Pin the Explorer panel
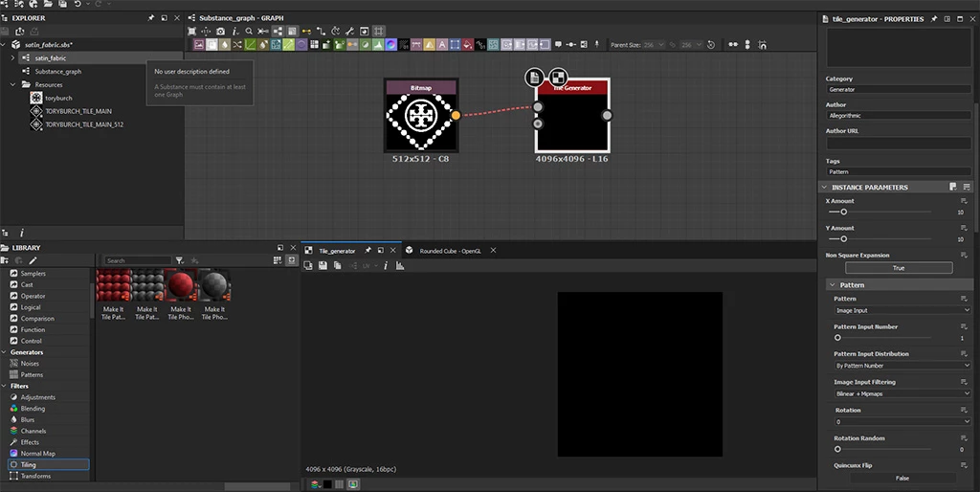Viewport: 980px width, 492px height. click(x=150, y=18)
